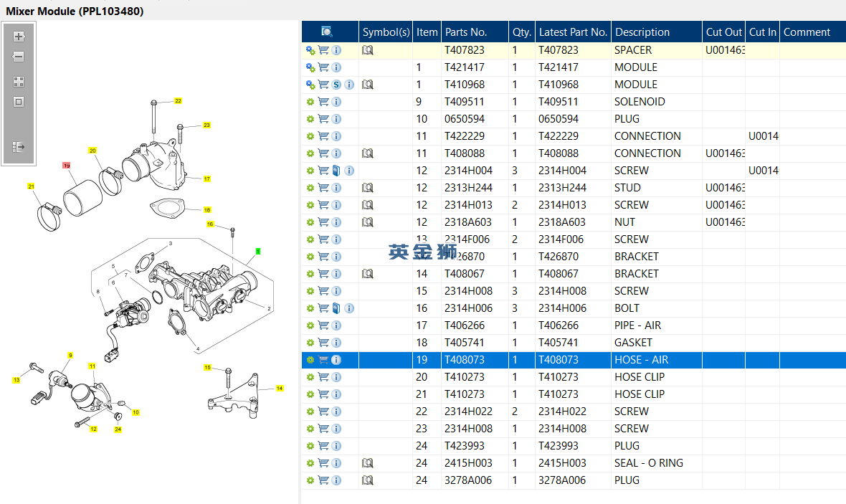This screenshot has height=504, width=846.
Task: Click the Cut Out column header
Action: click(x=724, y=32)
